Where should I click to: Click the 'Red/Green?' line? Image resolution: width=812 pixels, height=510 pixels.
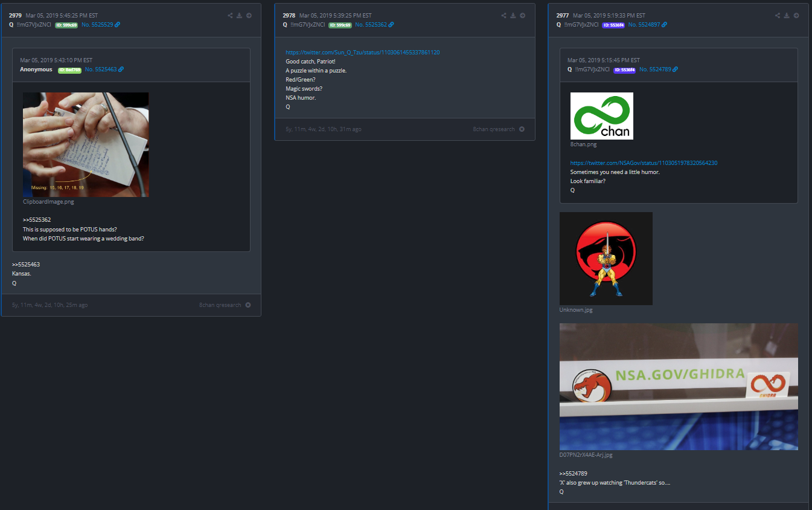300,80
